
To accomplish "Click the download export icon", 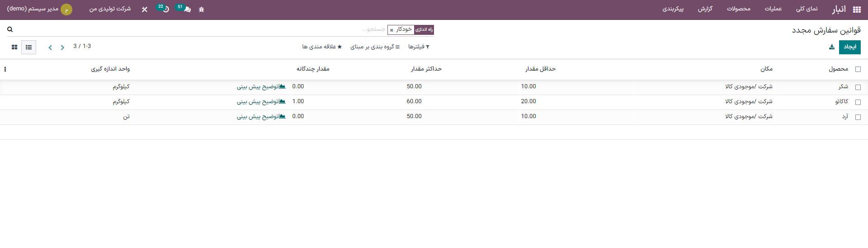I will click(831, 47).
